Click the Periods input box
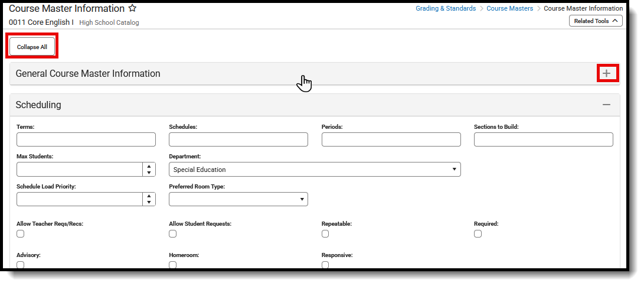 [x=391, y=139]
